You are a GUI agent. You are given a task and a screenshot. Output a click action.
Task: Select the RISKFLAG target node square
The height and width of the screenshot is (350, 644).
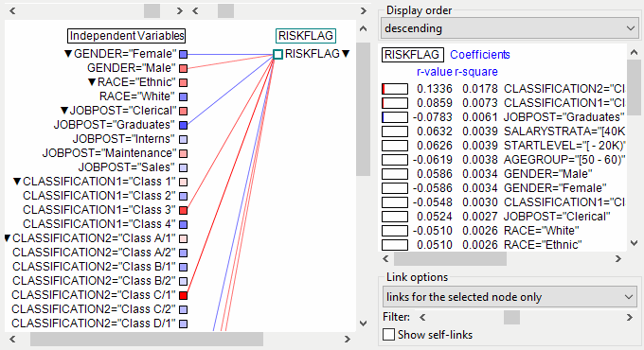click(x=278, y=54)
